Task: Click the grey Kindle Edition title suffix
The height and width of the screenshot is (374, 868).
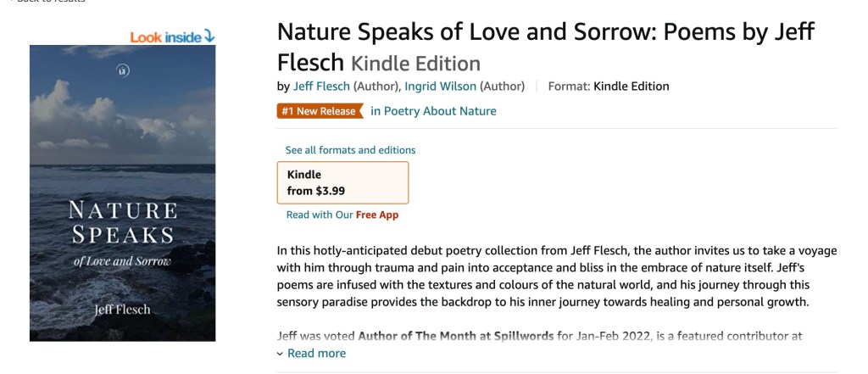Action: click(415, 63)
